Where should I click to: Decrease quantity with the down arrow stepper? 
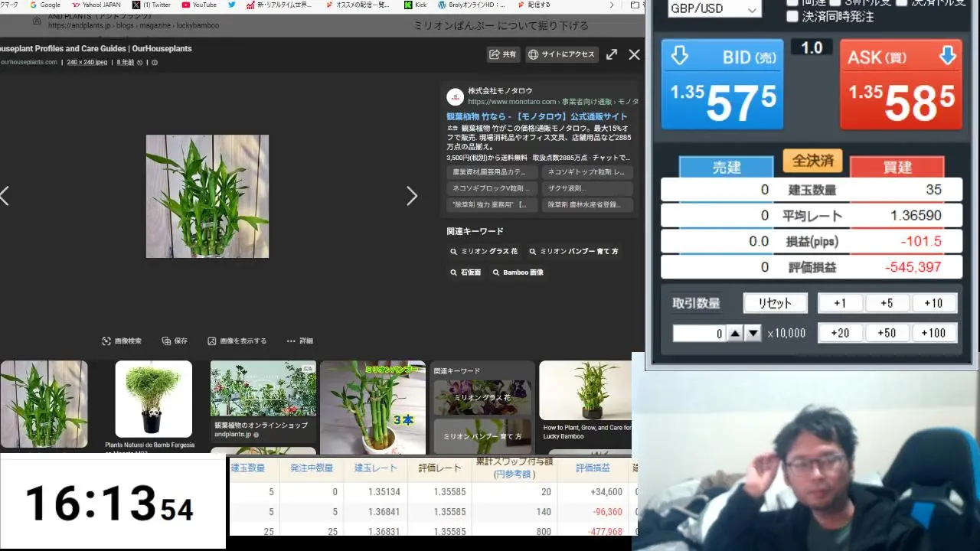tap(753, 334)
